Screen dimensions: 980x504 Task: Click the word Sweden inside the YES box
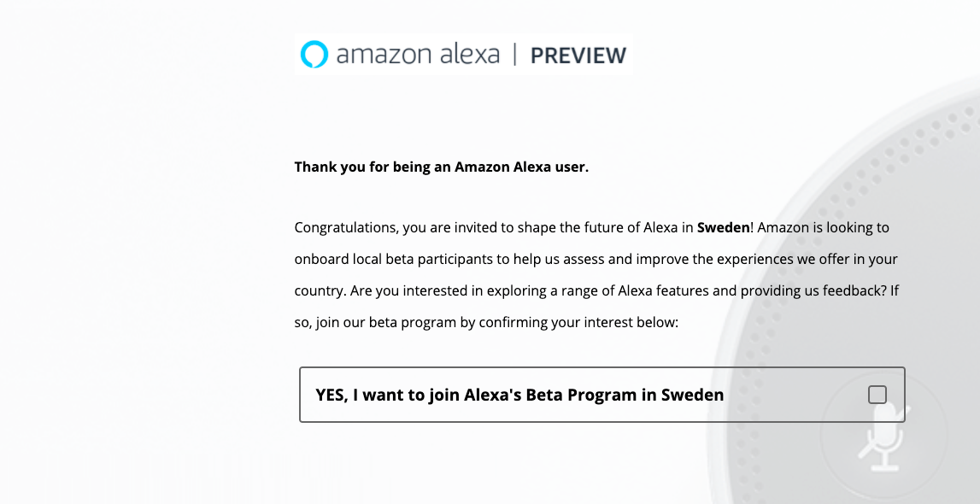(x=693, y=396)
